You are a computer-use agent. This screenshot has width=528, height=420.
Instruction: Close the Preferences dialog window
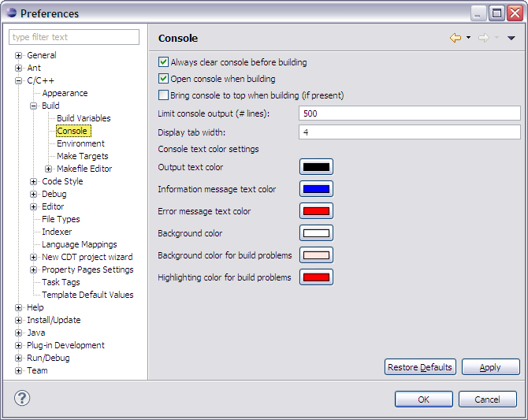coord(515,13)
